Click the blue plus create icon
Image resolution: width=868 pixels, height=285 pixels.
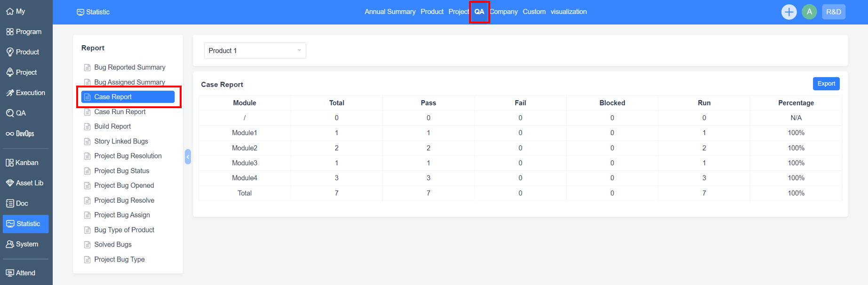[x=788, y=12]
